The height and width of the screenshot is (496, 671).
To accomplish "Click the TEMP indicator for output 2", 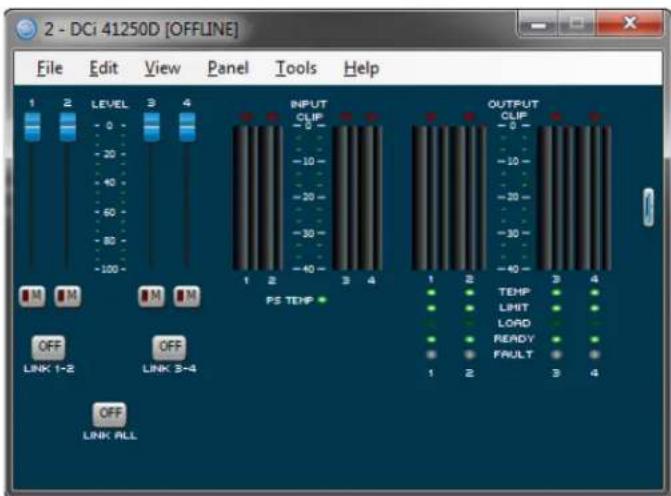I will (469, 293).
